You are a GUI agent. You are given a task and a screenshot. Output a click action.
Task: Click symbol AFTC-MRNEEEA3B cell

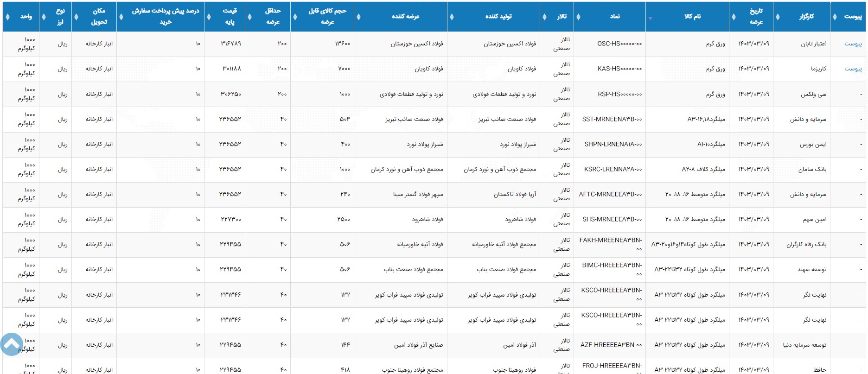(x=610, y=194)
